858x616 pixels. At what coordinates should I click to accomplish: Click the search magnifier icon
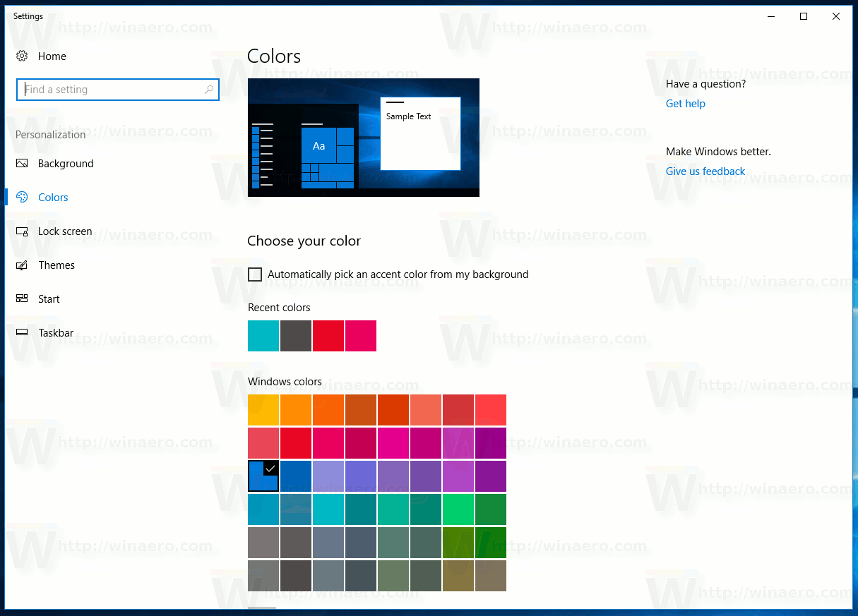click(209, 90)
